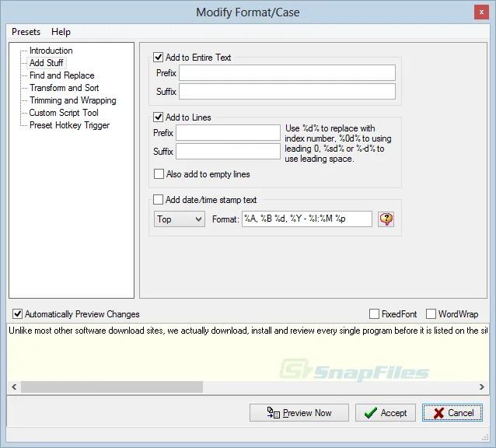
Task: Enable the FixedFont checkbox
Action: point(374,314)
